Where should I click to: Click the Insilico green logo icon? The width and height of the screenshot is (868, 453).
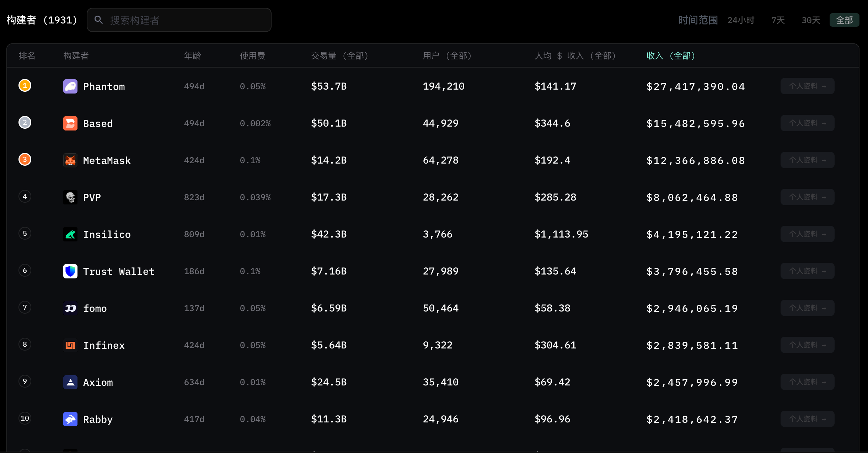(x=70, y=234)
